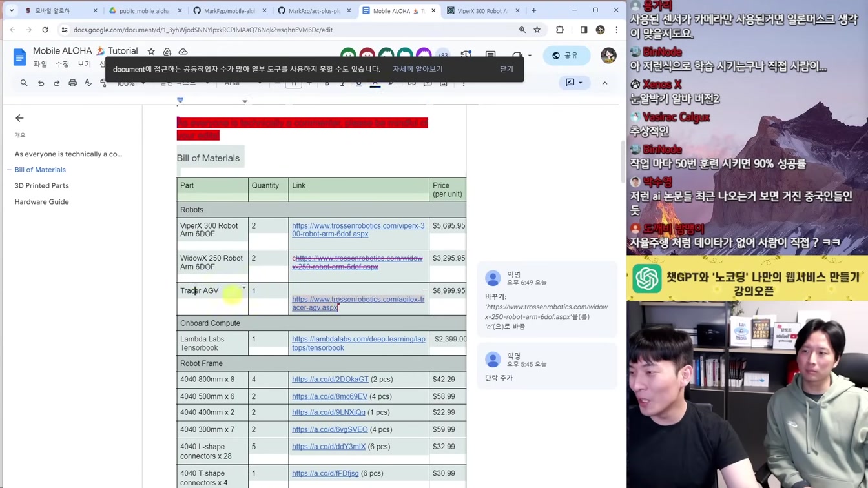Open the a.co/d/ddY3mlX link
The image size is (868, 488).
point(329,447)
